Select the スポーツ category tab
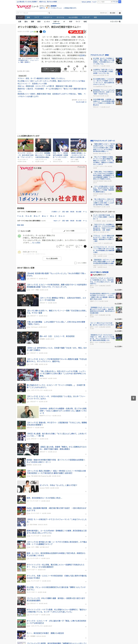 (x=56, y=21)
